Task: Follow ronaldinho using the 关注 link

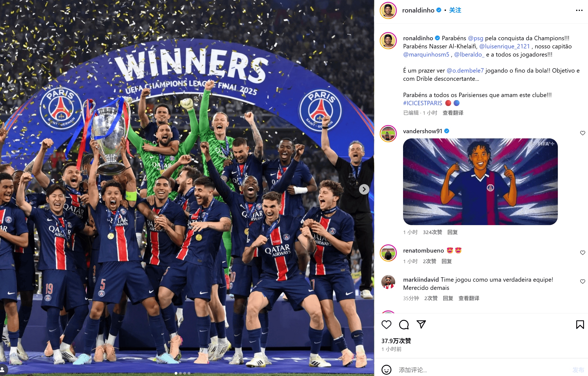Action: pyautogui.click(x=455, y=10)
